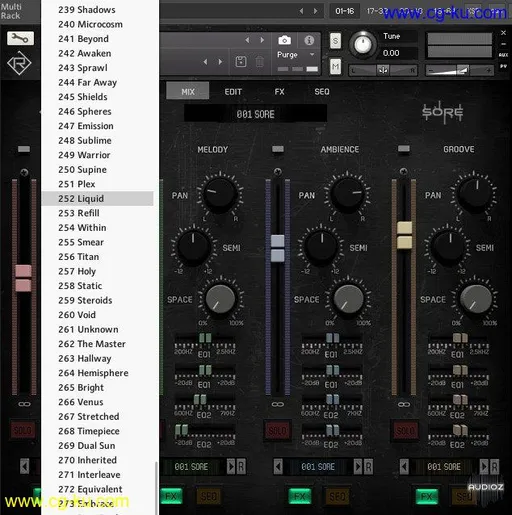Choose preset 252 Liquid from list
The width and height of the screenshot is (512, 515).
(x=97, y=199)
